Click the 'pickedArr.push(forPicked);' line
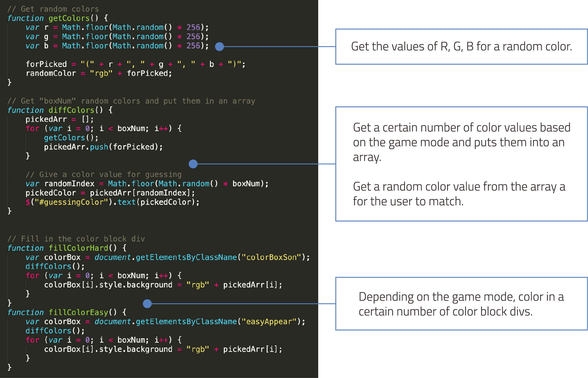 pos(103,147)
